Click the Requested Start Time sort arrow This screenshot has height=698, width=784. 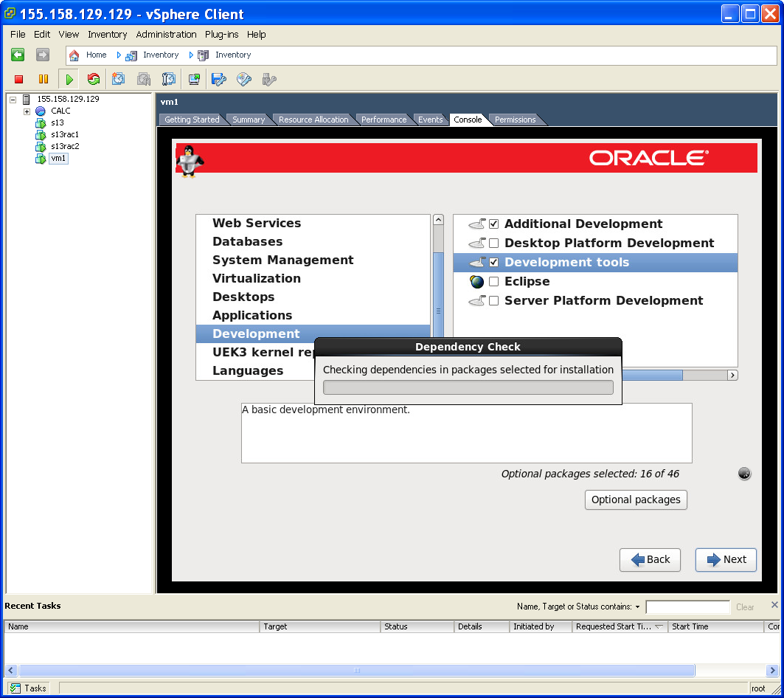pyautogui.click(x=659, y=626)
